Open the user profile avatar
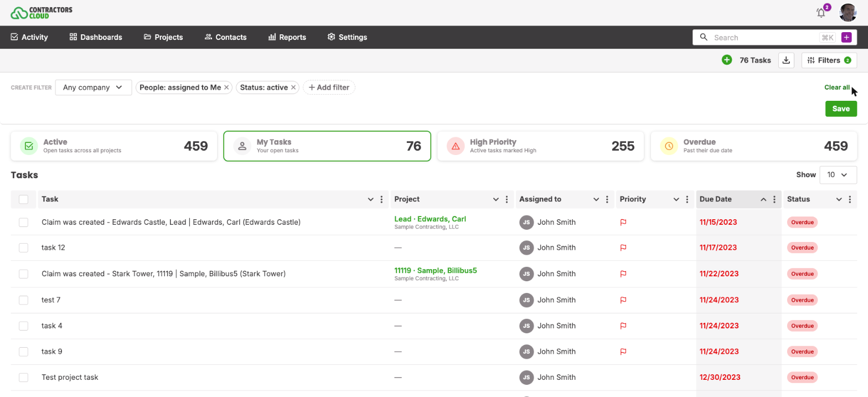This screenshot has width=868, height=397. 848,13
